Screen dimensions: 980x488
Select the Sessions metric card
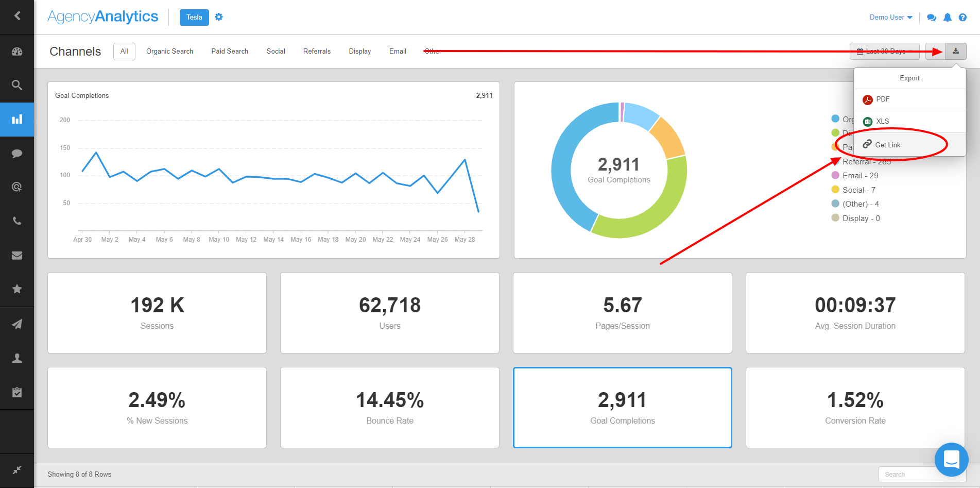pos(157,313)
